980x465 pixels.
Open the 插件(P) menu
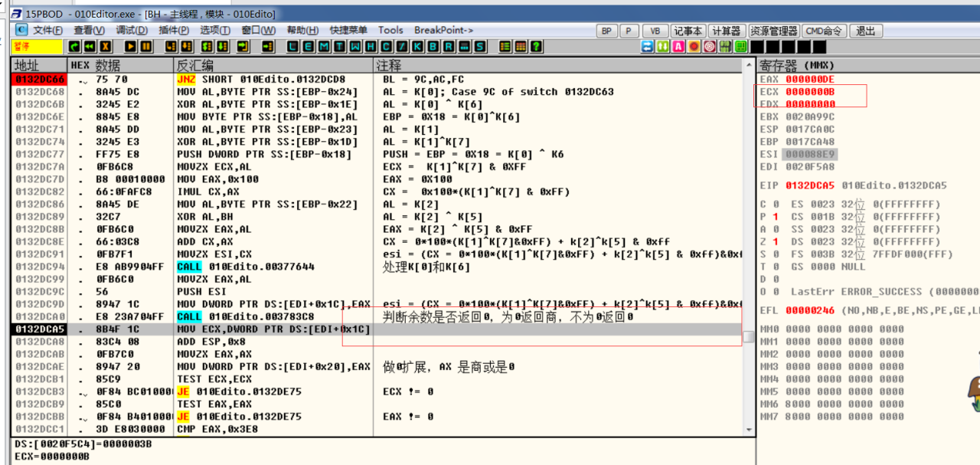tap(174, 30)
